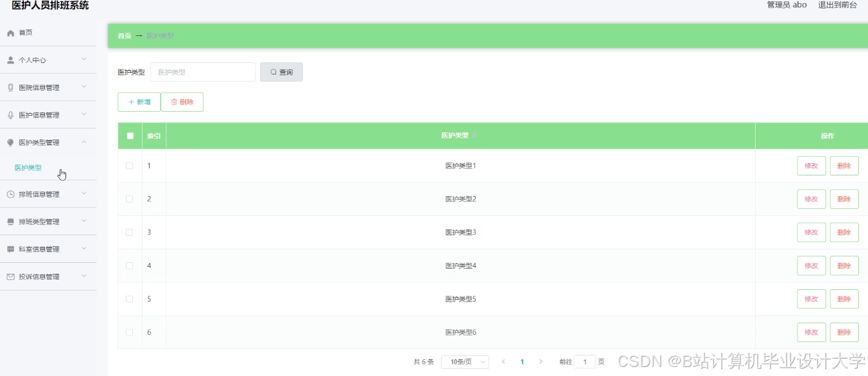Click the icon next to 医院信息管理
This screenshot has height=376, width=868.
point(10,87)
